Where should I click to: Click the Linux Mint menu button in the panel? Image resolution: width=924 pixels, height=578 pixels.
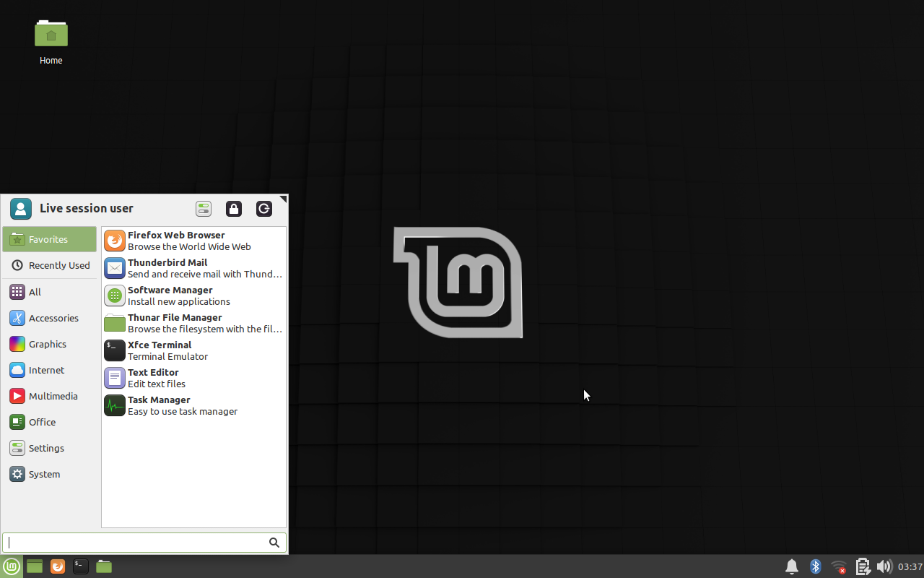tap(11, 566)
